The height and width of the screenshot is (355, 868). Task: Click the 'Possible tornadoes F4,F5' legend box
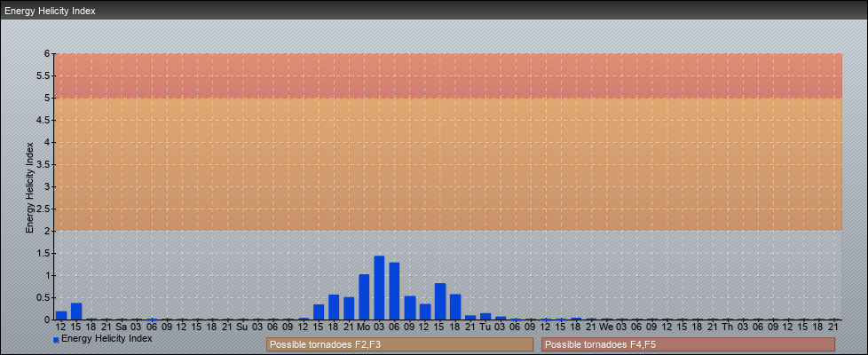pyautogui.click(x=688, y=344)
